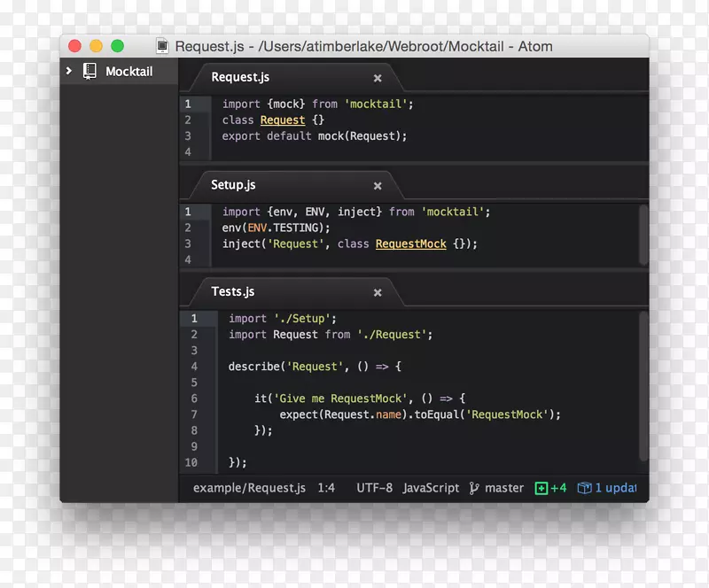
Task: Open the grammar selector showing JavaScript
Action: [431, 488]
